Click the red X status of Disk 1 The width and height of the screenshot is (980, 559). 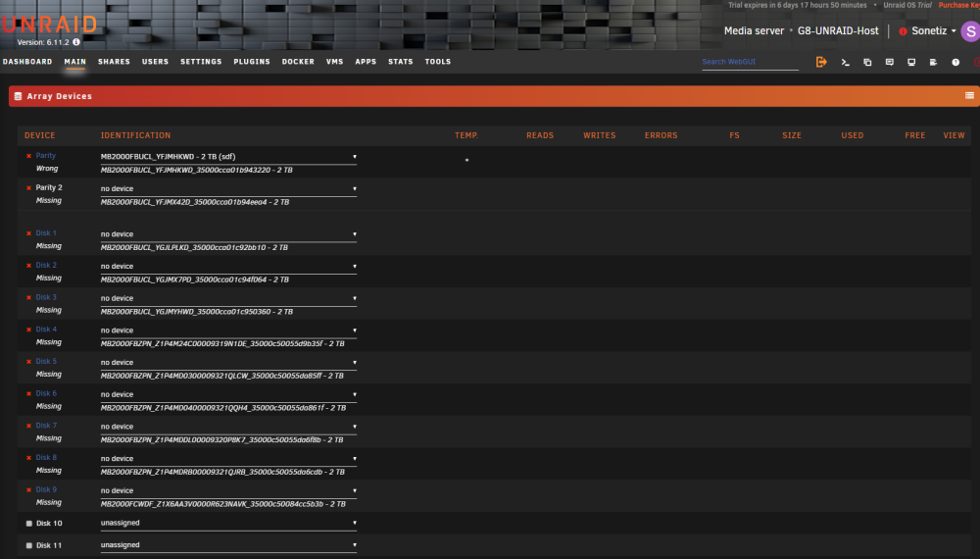tap(28, 233)
